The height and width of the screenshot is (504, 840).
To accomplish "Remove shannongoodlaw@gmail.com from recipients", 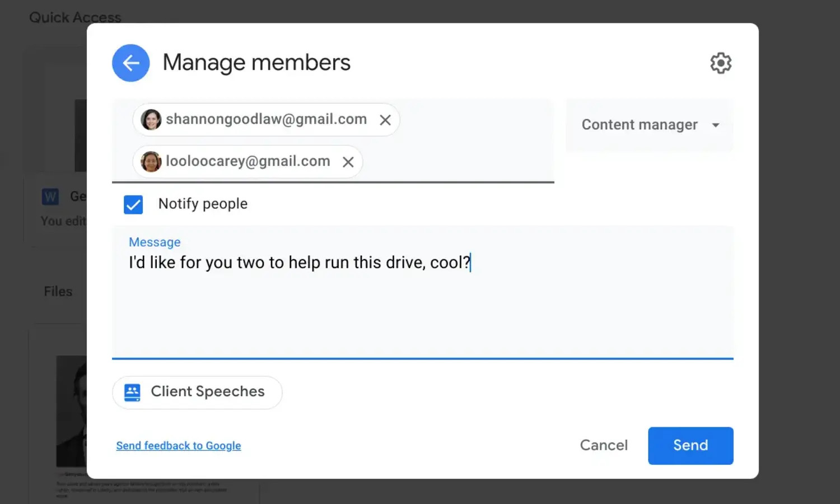I will click(x=385, y=120).
